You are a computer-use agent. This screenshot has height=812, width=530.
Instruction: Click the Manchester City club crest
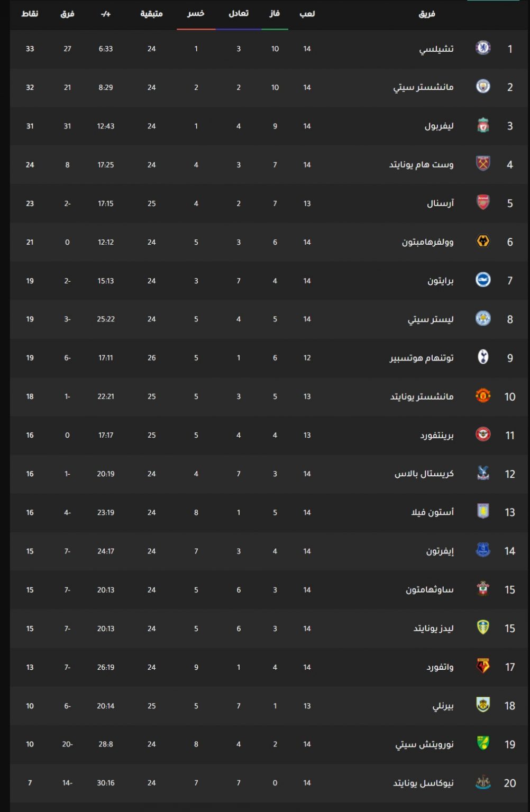tap(483, 87)
